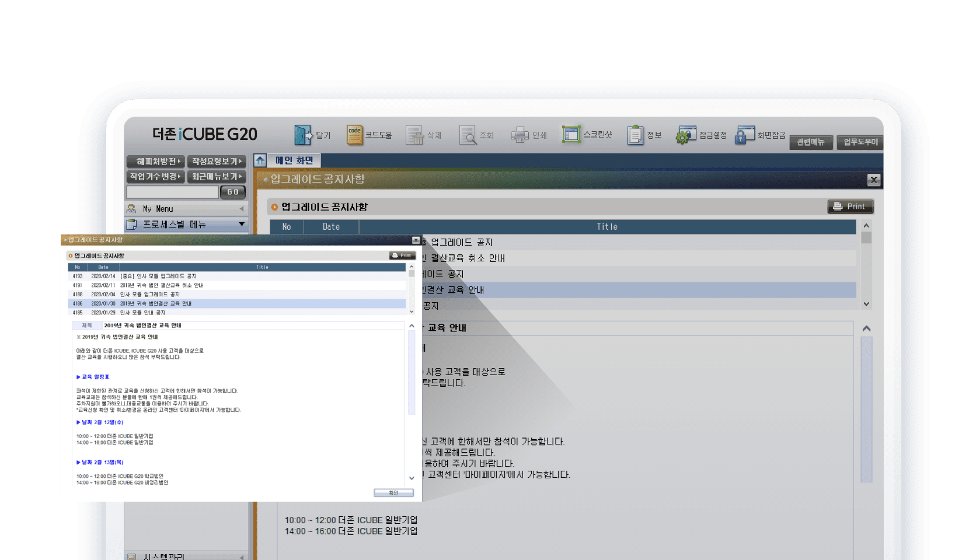Click the 삭제 delete toolbar icon

pyautogui.click(x=414, y=135)
